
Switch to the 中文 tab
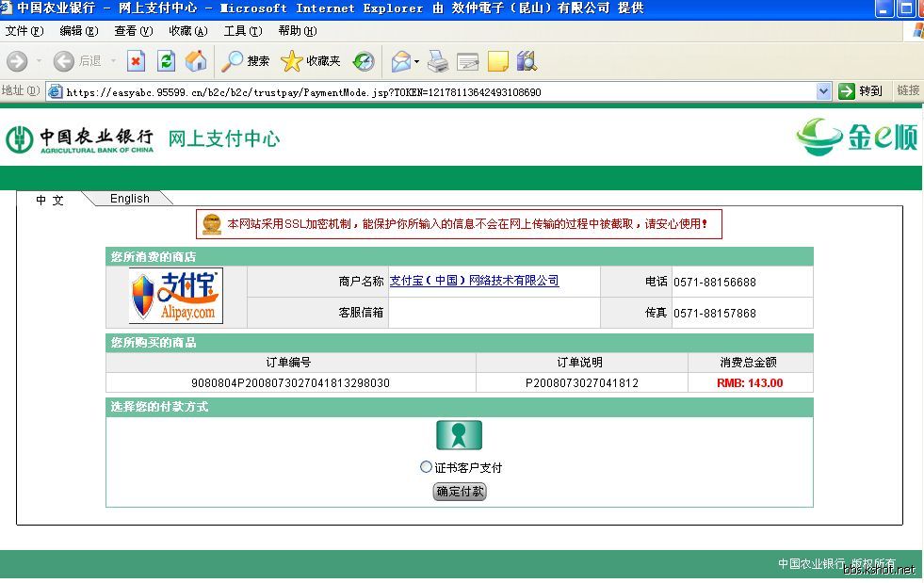50,200
